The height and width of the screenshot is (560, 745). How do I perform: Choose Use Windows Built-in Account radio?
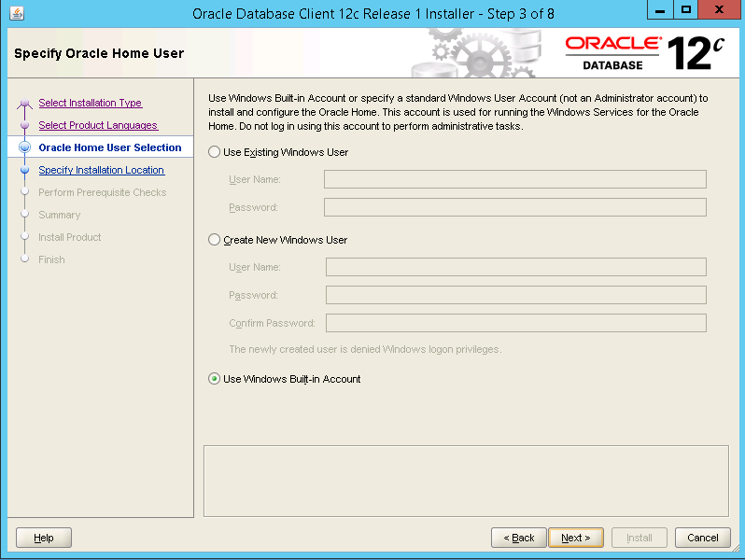point(215,379)
